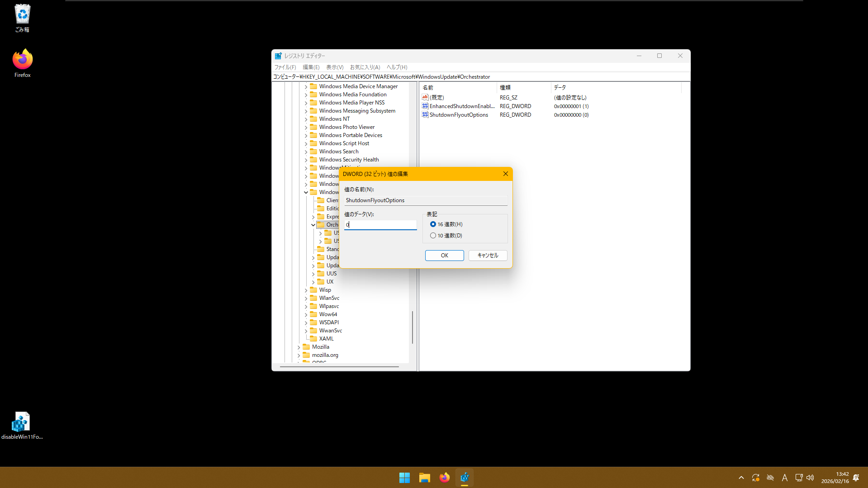Click キャンセル to dismiss the dialog
The height and width of the screenshot is (488, 868).
487,255
